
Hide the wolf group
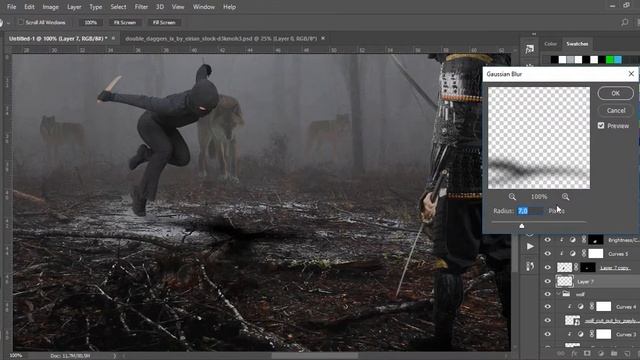click(x=547, y=294)
